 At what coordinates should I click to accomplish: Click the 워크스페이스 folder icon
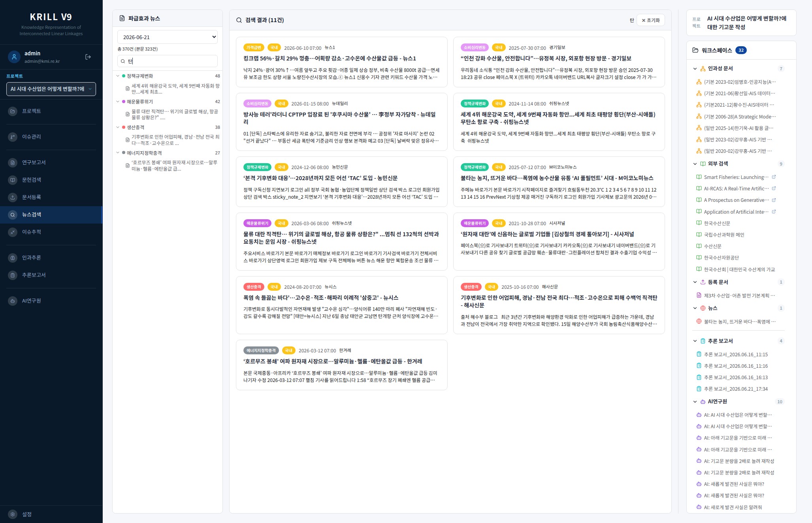click(695, 50)
